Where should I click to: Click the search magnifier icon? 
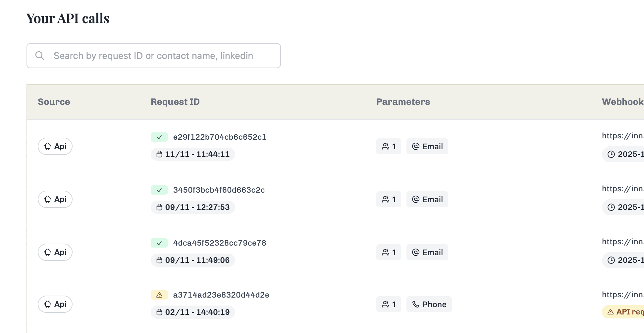click(x=40, y=55)
